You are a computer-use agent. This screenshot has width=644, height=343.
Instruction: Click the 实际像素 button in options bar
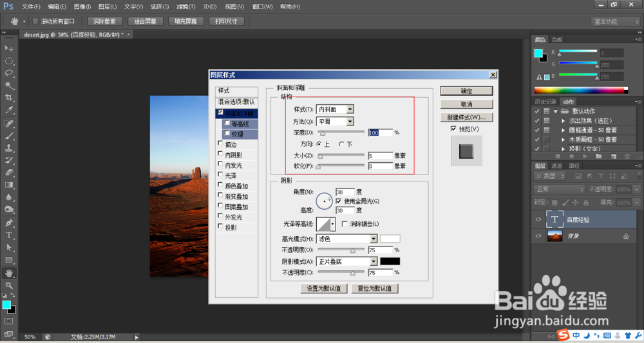pos(104,21)
